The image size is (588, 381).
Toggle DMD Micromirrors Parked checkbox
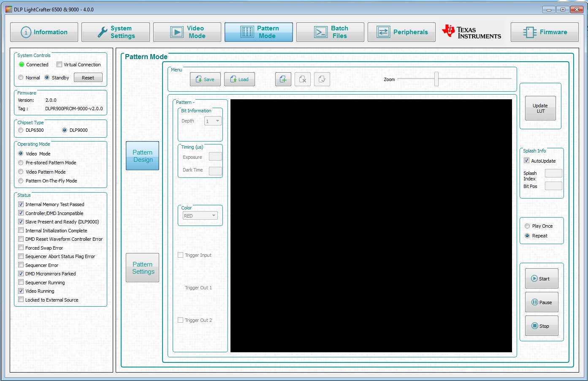[21, 274]
